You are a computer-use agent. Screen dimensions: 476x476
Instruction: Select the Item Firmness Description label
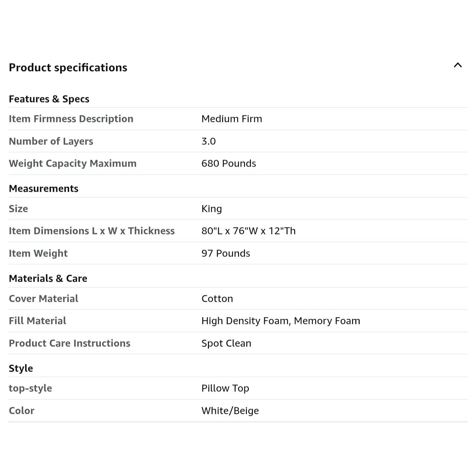point(71,119)
